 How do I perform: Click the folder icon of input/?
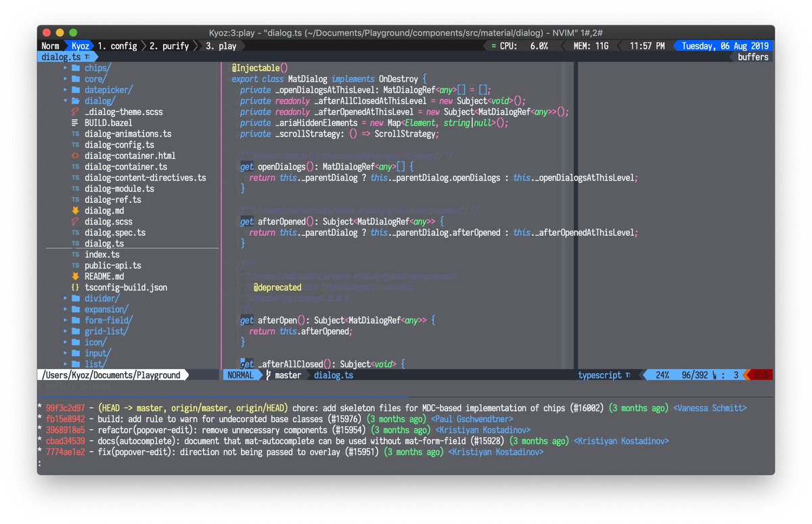76,353
